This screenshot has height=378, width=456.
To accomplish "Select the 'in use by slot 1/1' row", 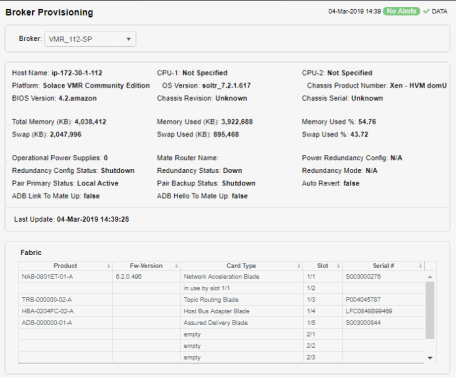I will (x=222, y=288).
